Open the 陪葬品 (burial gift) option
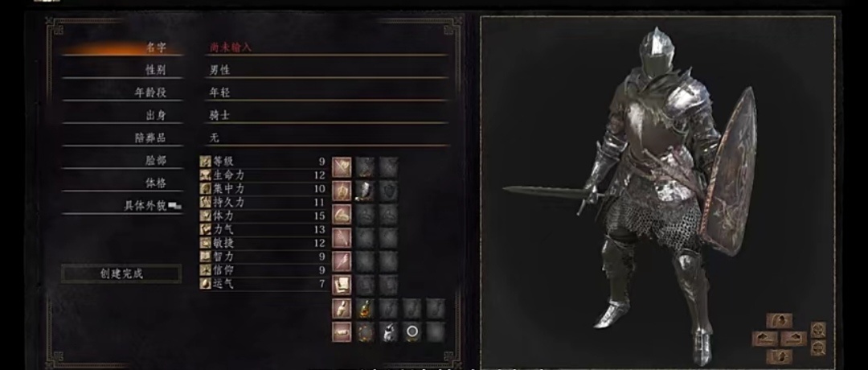The height and width of the screenshot is (370, 868). click(x=255, y=138)
